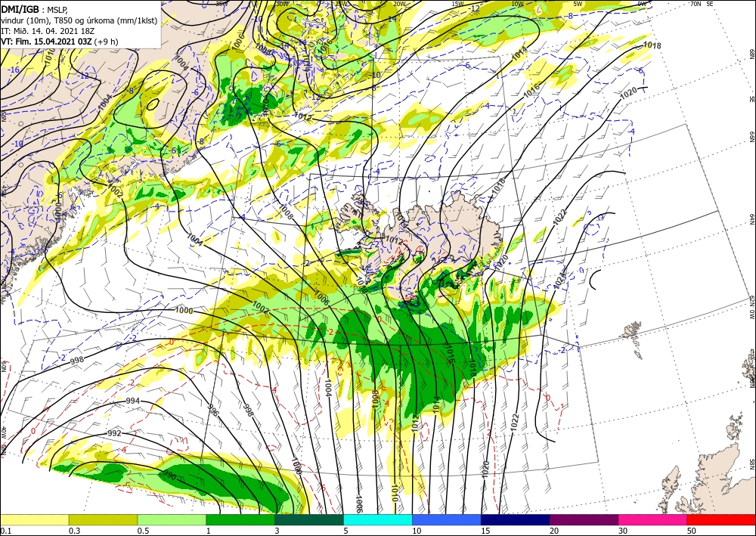
Task: Click the '25W' longitude label
Action: point(341,4)
